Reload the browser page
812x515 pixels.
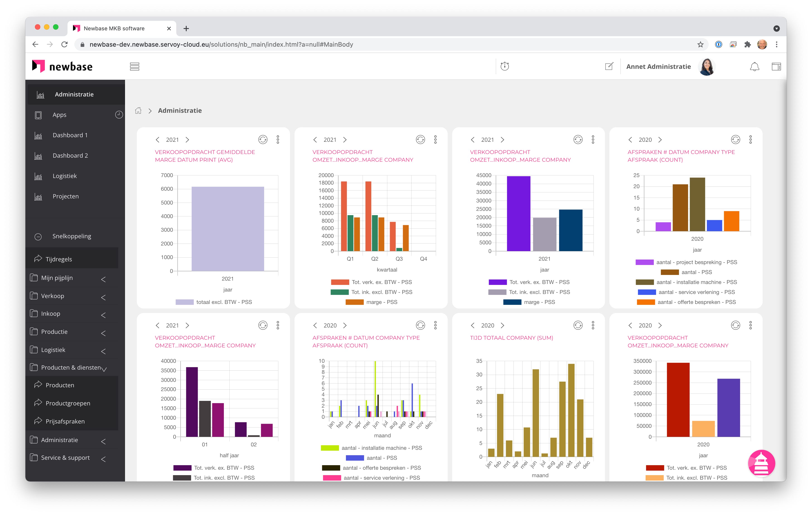(x=64, y=44)
